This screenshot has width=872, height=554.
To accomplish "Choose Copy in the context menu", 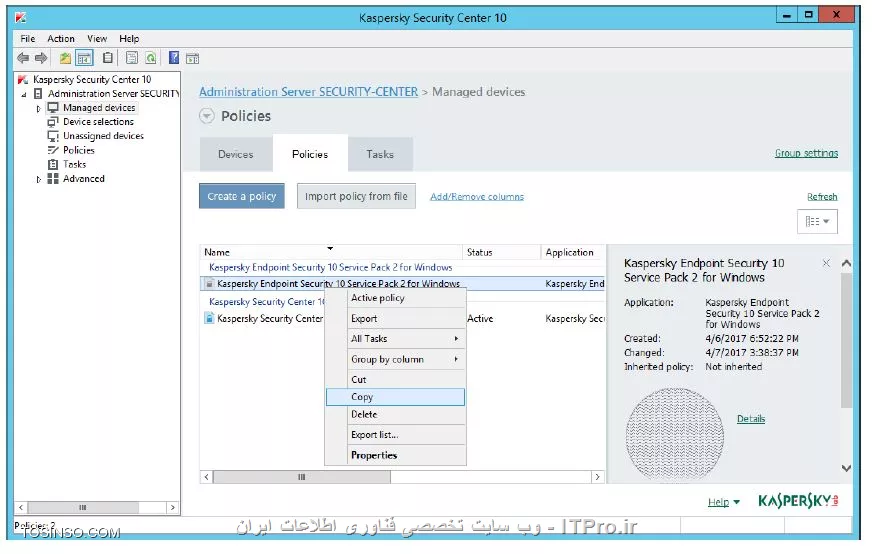I will 395,397.
